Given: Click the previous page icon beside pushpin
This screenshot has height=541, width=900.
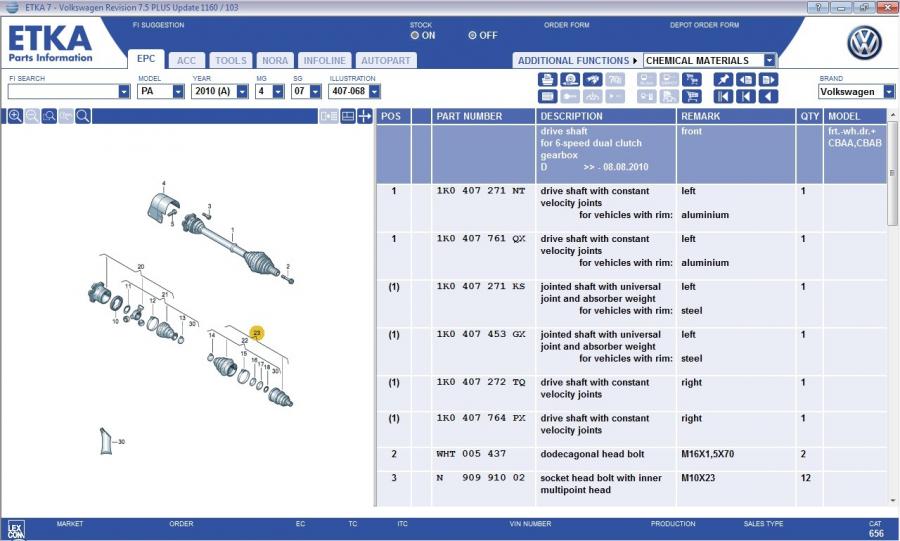Looking at the screenshot, I should (745, 80).
